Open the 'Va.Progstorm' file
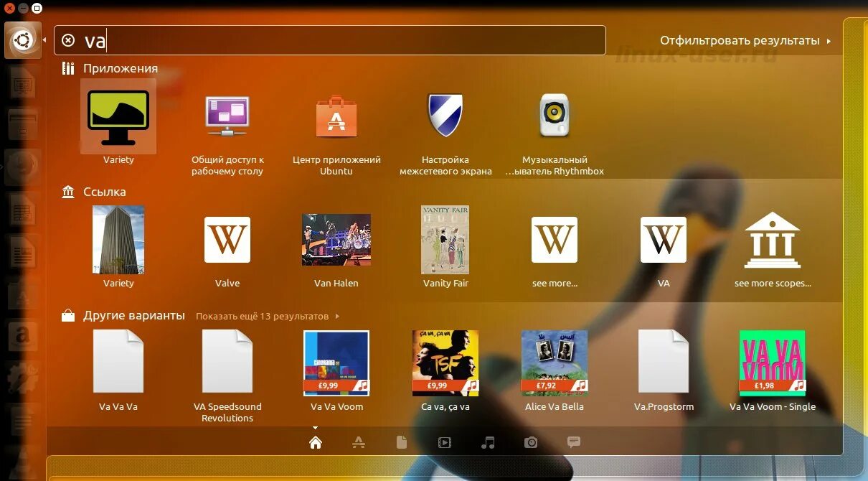Image resolution: width=868 pixels, height=481 pixels. coord(664,361)
